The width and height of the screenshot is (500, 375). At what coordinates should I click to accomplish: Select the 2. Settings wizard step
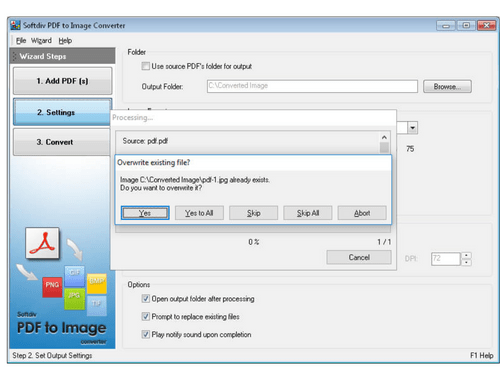62,112
